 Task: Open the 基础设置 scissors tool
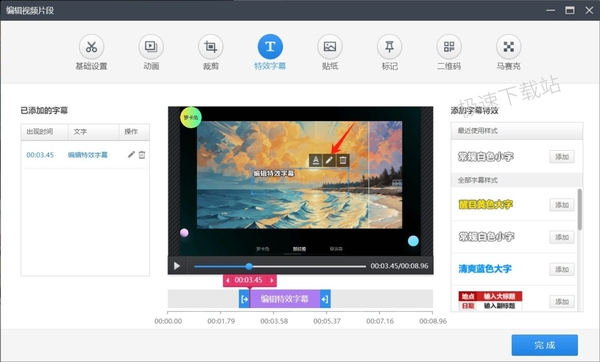point(91,47)
